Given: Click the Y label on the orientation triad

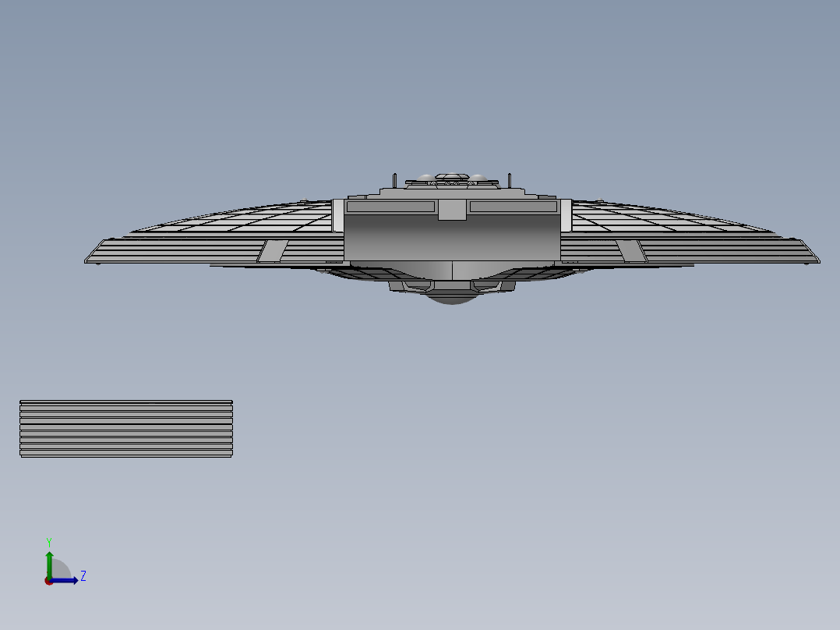Looking at the screenshot, I should point(49,541).
